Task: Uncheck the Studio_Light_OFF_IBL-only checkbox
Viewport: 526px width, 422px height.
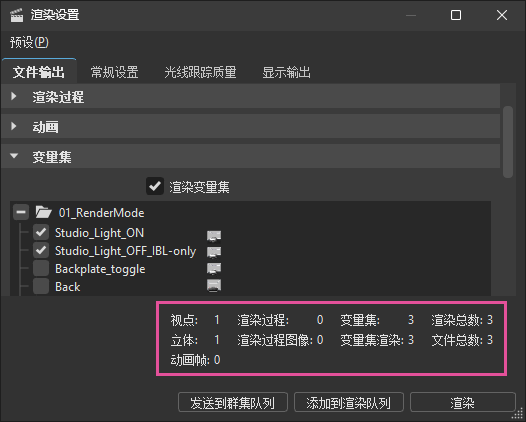Action: point(41,250)
